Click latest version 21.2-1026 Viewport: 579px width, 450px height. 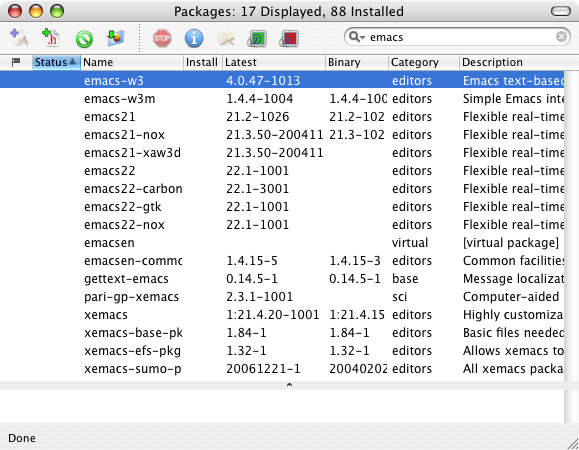258,117
